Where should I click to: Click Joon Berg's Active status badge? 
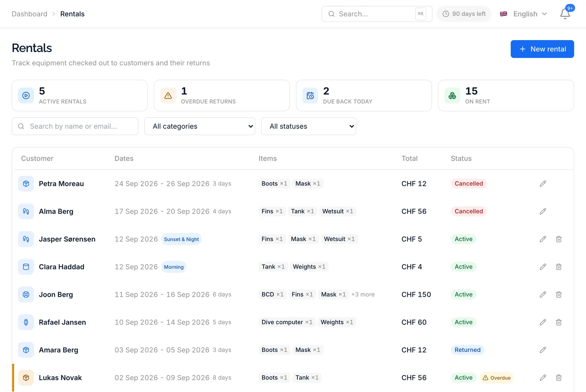[463, 294]
